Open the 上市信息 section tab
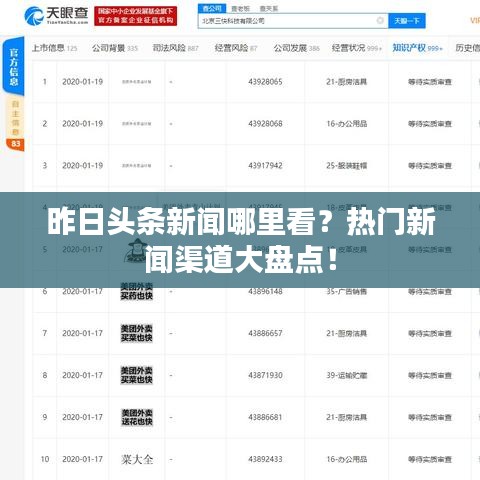The image size is (480, 480). [x=54, y=48]
